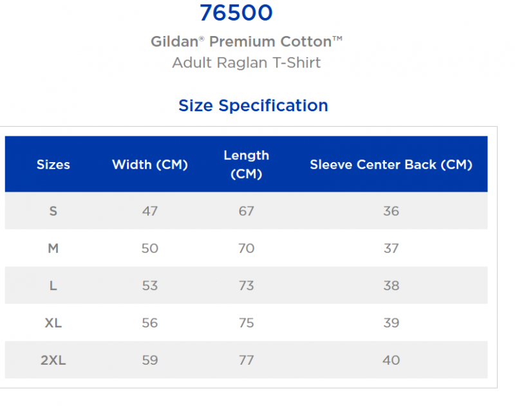The image size is (515, 420).
Task: Click the length value 70 for size M
Action: point(247,248)
